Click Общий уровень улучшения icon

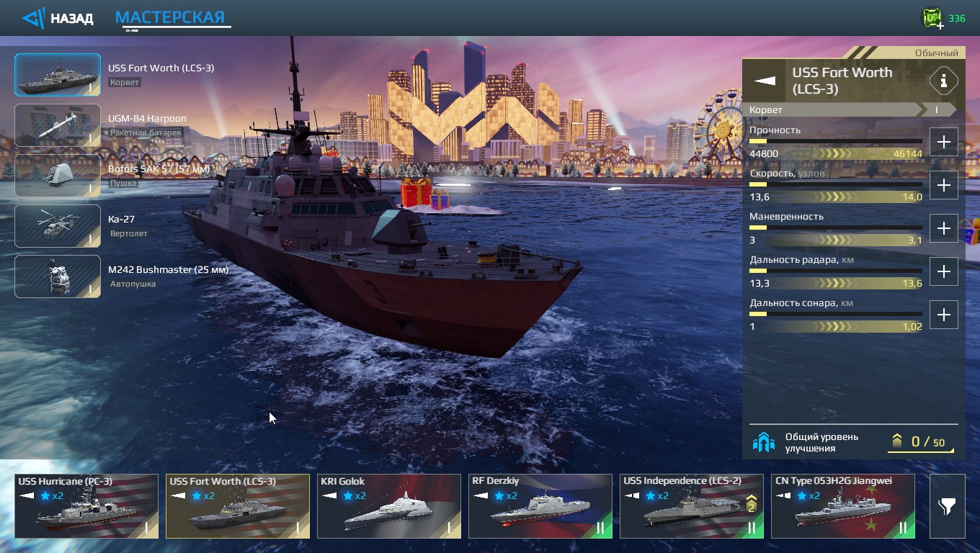tap(764, 442)
